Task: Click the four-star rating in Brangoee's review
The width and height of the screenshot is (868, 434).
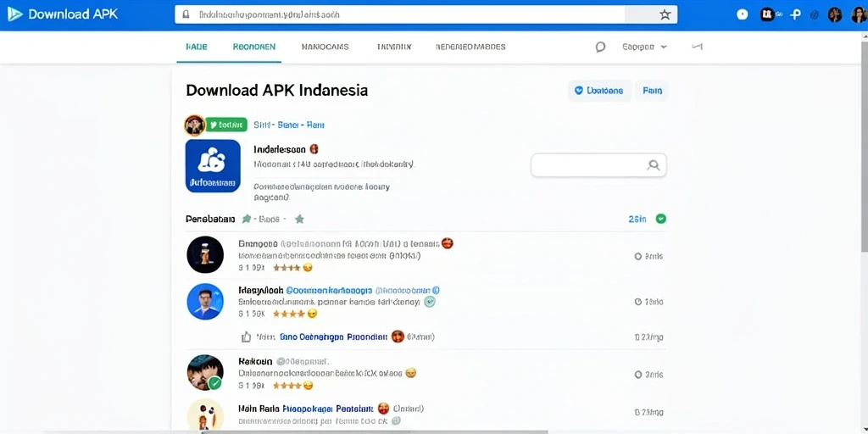Action: (287, 267)
